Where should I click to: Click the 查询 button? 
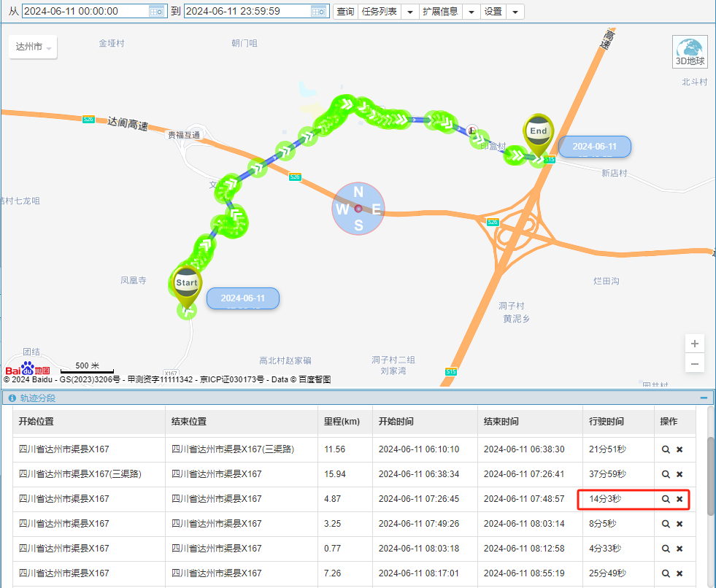point(345,12)
